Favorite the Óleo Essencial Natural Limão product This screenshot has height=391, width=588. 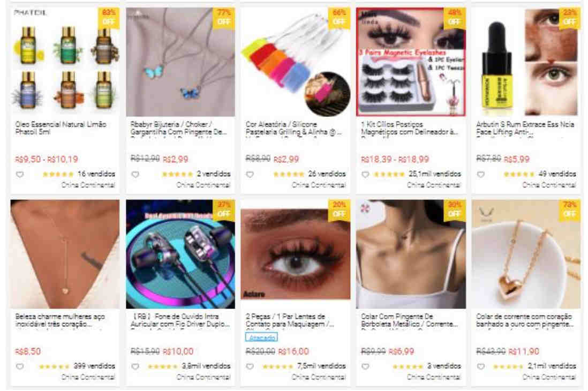click(20, 175)
